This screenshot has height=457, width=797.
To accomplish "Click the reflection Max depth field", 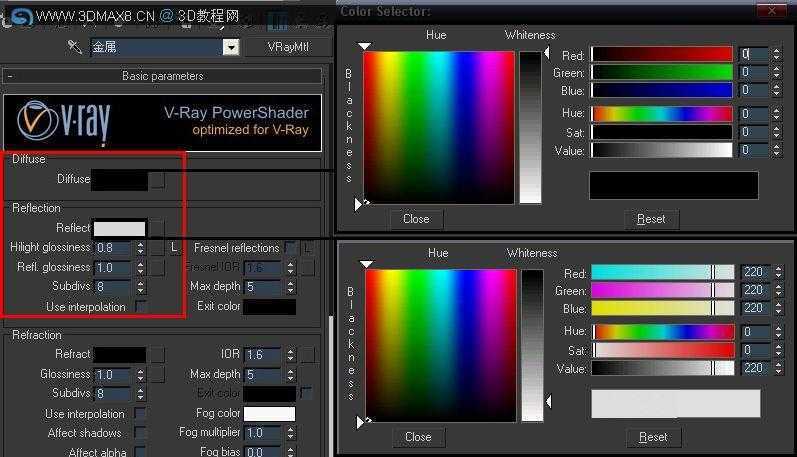I will pyautogui.click(x=263, y=287).
